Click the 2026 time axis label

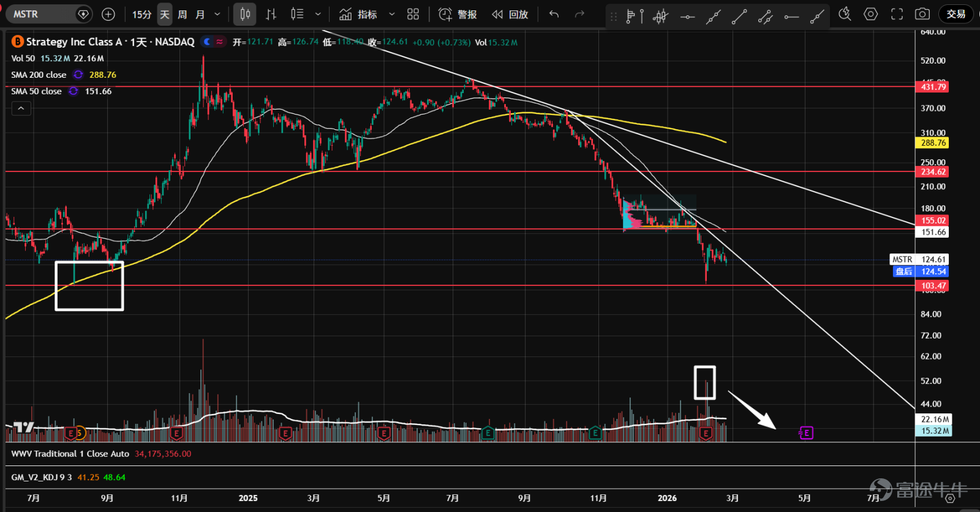[x=667, y=498]
